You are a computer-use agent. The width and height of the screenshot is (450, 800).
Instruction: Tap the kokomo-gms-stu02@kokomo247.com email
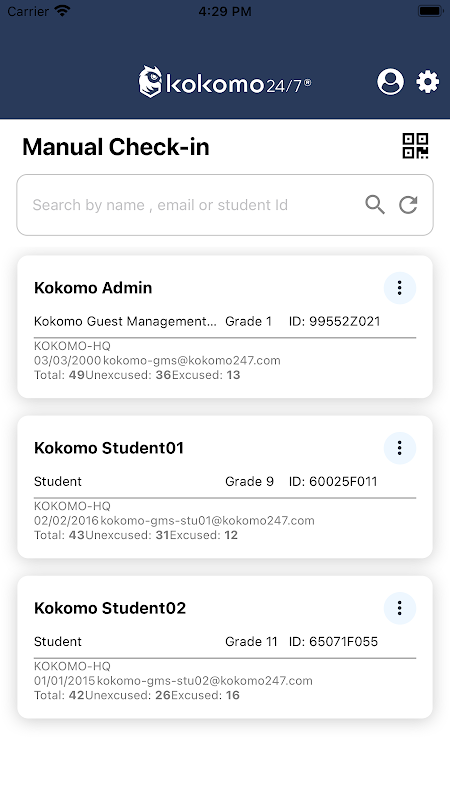[x=205, y=681]
